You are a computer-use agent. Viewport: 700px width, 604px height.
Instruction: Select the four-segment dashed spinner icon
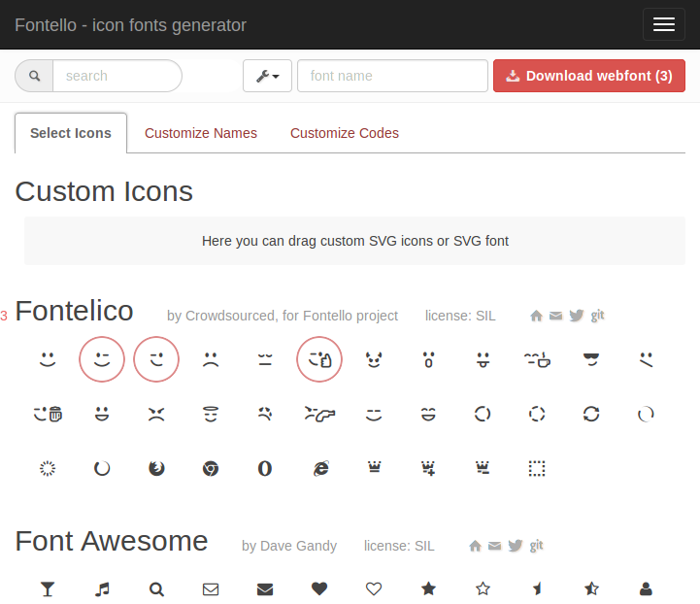point(537,414)
